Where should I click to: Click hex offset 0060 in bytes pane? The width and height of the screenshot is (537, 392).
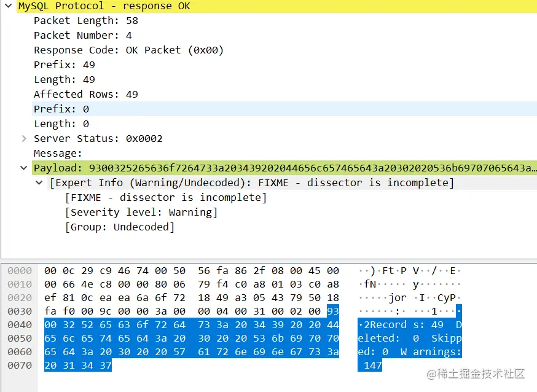point(20,352)
